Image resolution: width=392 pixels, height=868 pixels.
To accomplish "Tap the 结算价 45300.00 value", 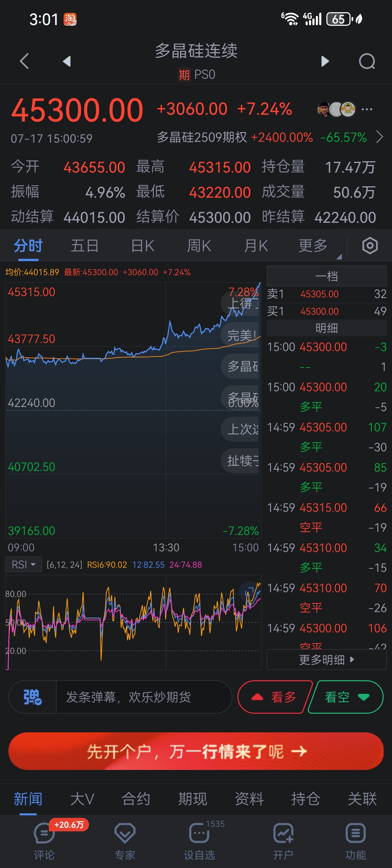I will pyautogui.click(x=219, y=217).
